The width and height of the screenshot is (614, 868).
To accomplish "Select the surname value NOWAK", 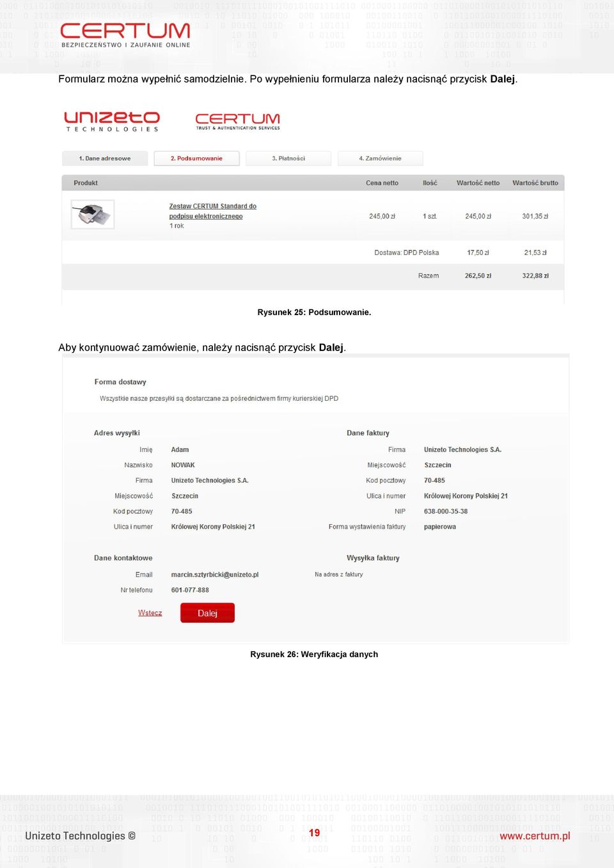I will pyautogui.click(x=183, y=465).
